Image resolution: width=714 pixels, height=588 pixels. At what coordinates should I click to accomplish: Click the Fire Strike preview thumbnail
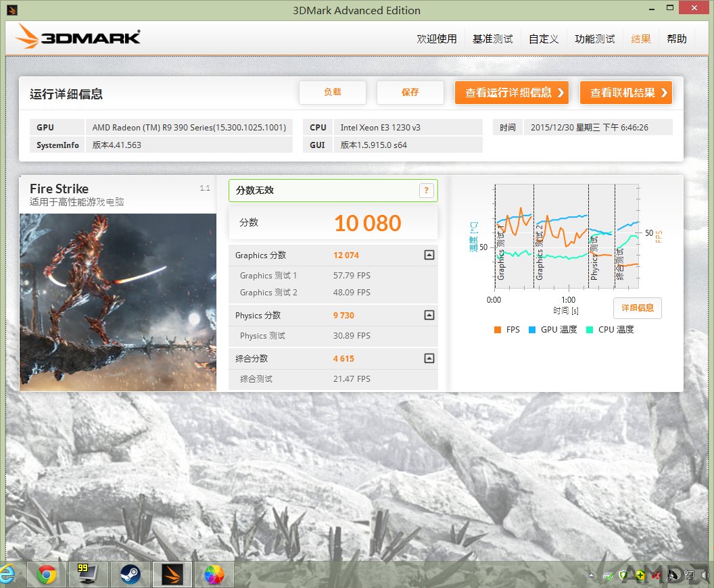tap(118, 302)
